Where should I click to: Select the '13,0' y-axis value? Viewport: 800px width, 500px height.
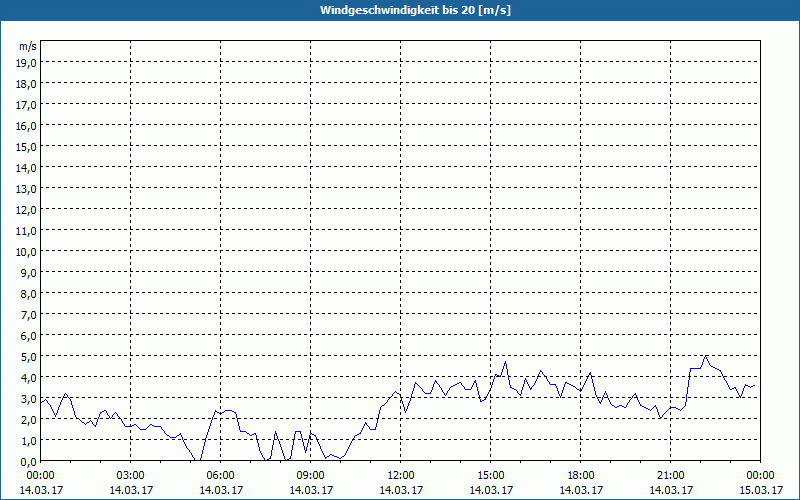tap(28, 189)
